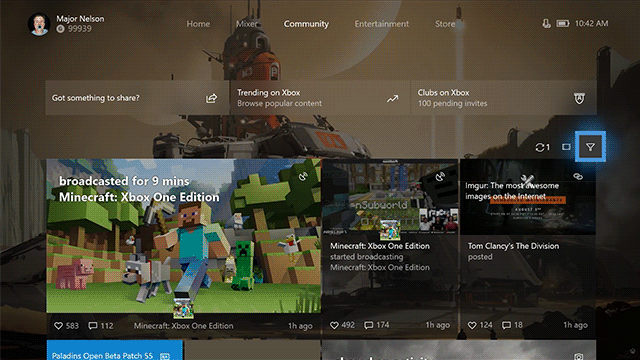Screen dimensions: 640x360
Task: Like the Minecraft post with 492 hearts
Action: (334, 325)
